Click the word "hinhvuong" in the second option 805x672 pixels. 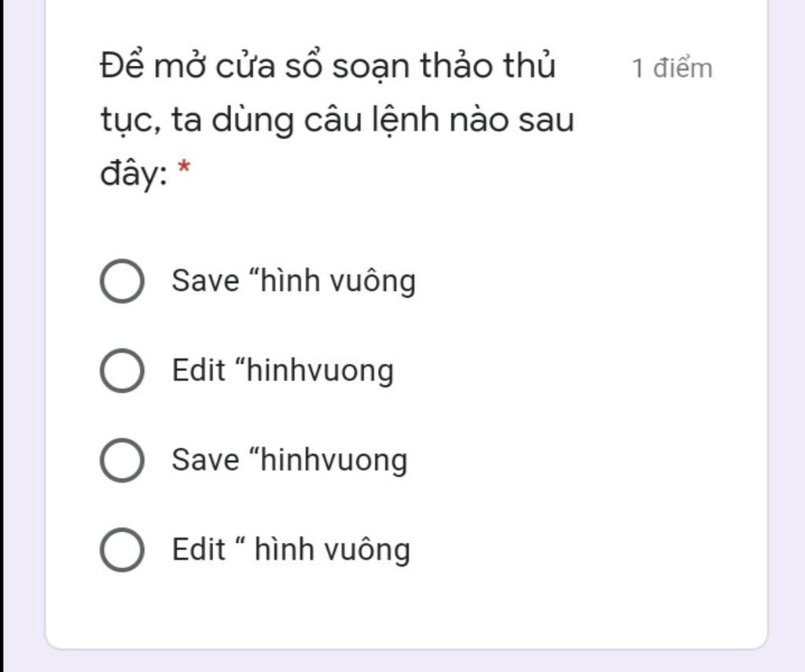point(321,371)
